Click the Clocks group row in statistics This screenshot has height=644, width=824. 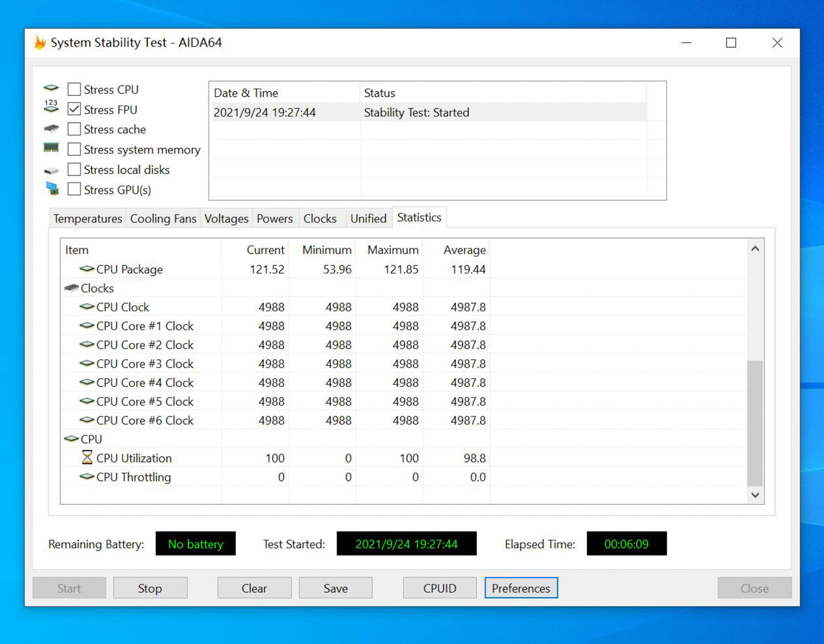[x=97, y=288]
